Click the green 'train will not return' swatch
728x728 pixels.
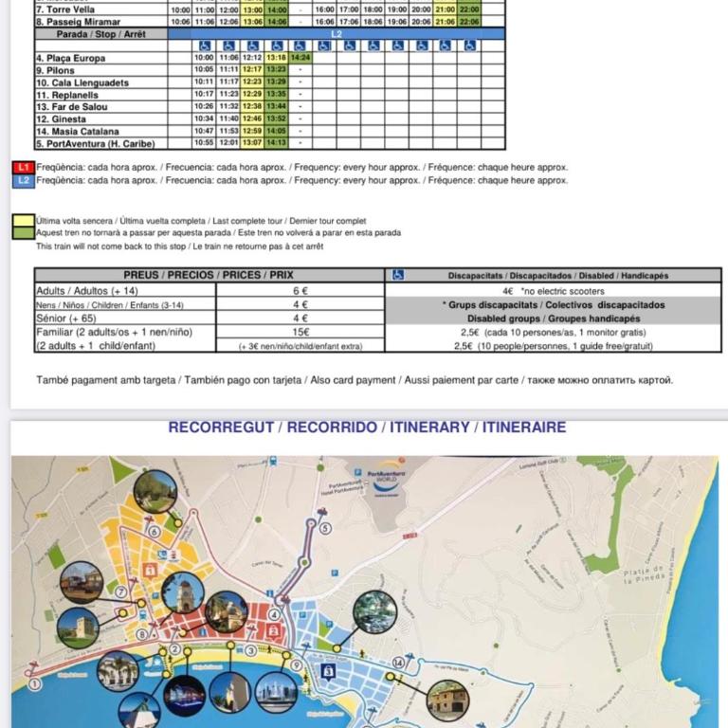pos(24,232)
